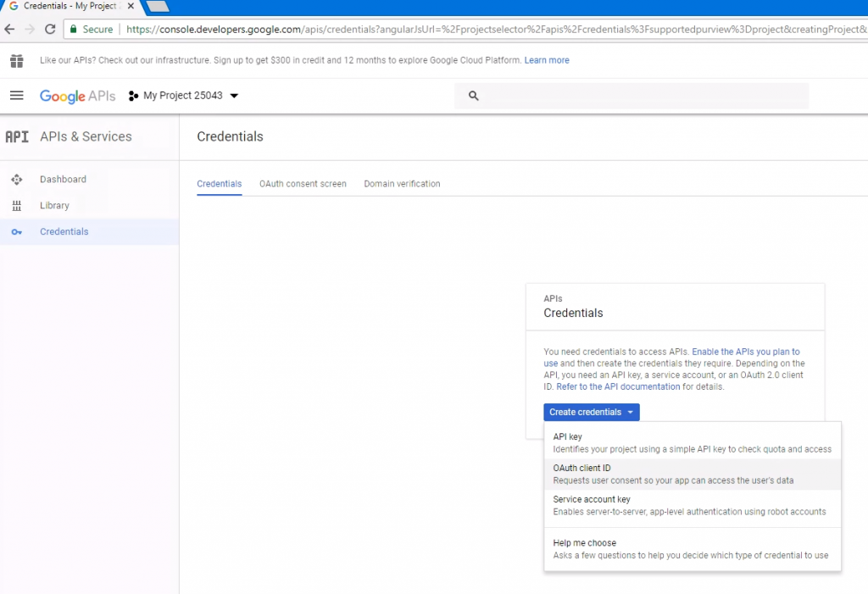Screen dimensions: 868x594
Task: Click the project dots icon
Action: [x=133, y=96]
